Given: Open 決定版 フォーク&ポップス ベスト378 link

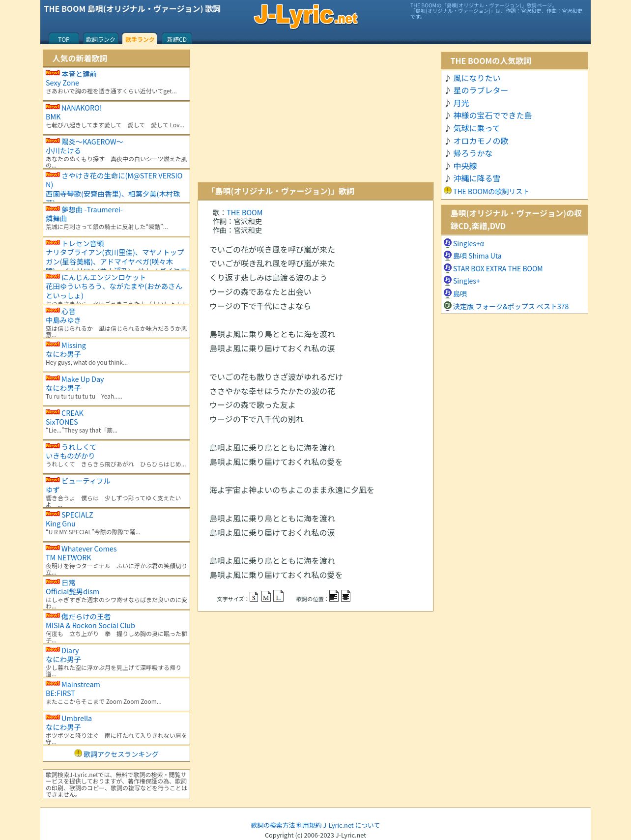Looking at the screenshot, I should coord(511,306).
